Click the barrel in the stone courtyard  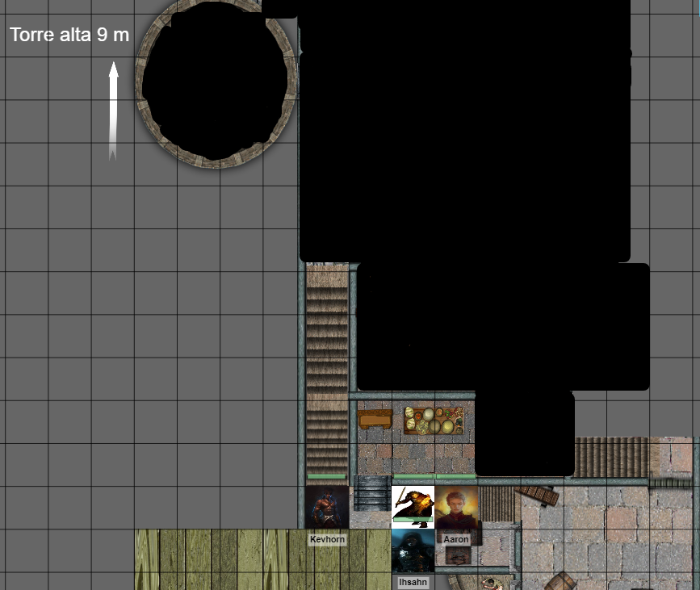coord(560,583)
